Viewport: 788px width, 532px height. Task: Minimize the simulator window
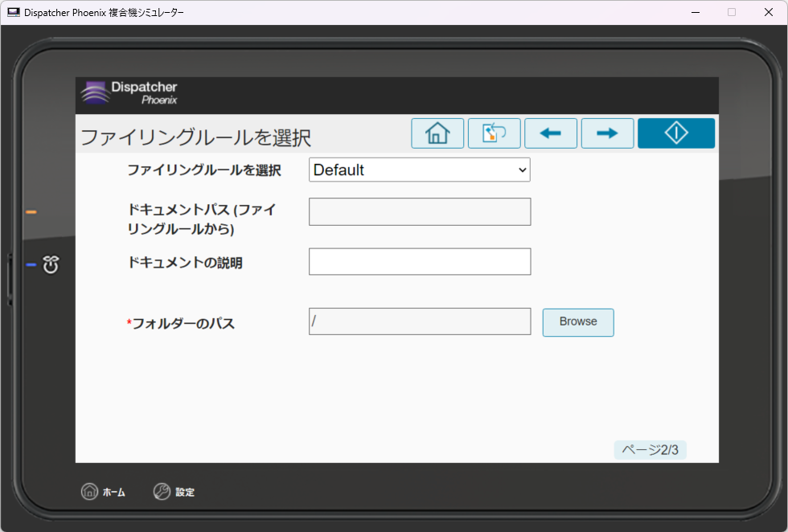coord(694,12)
